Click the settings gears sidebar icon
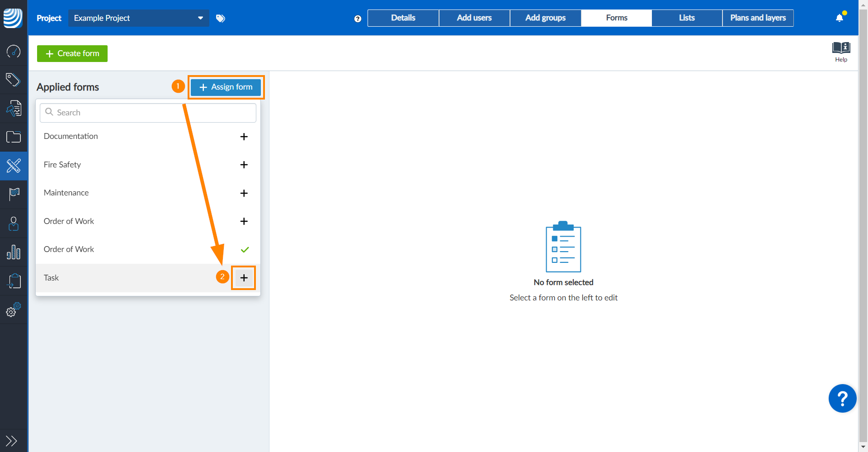868x452 pixels. coord(14,310)
